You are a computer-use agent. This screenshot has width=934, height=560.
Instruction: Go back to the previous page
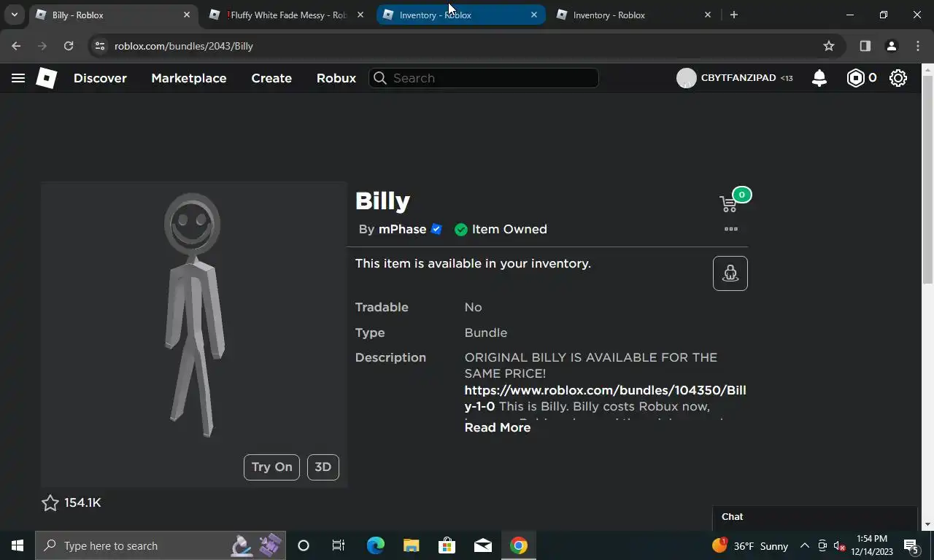[x=16, y=46]
